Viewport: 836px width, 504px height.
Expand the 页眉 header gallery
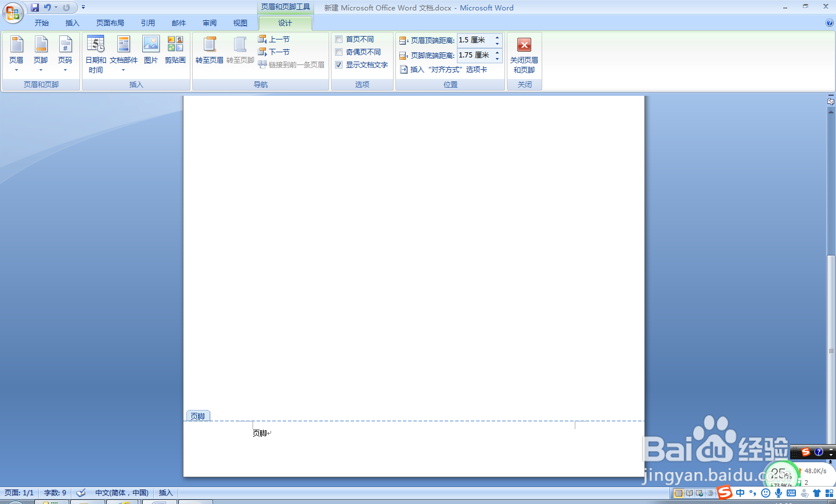16,55
